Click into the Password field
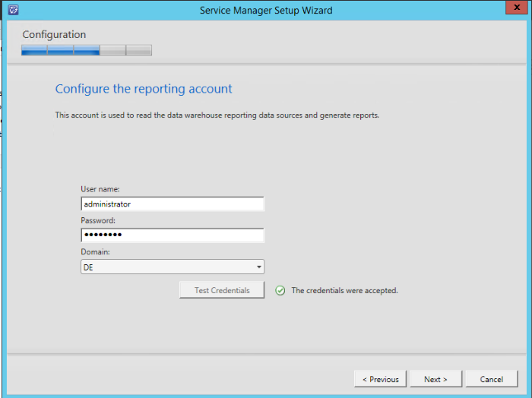The width and height of the screenshot is (532, 398). tap(172, 235)
